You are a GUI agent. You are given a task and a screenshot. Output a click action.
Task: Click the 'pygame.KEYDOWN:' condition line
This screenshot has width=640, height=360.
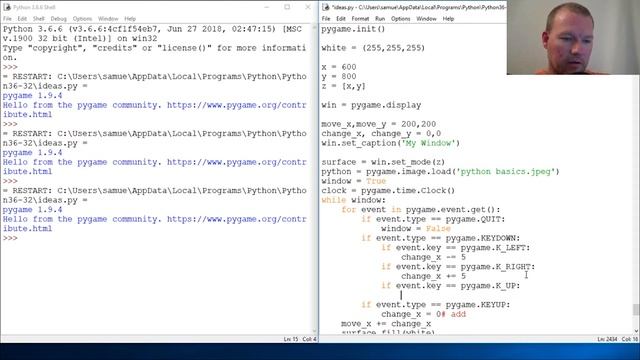click(441, 238)
